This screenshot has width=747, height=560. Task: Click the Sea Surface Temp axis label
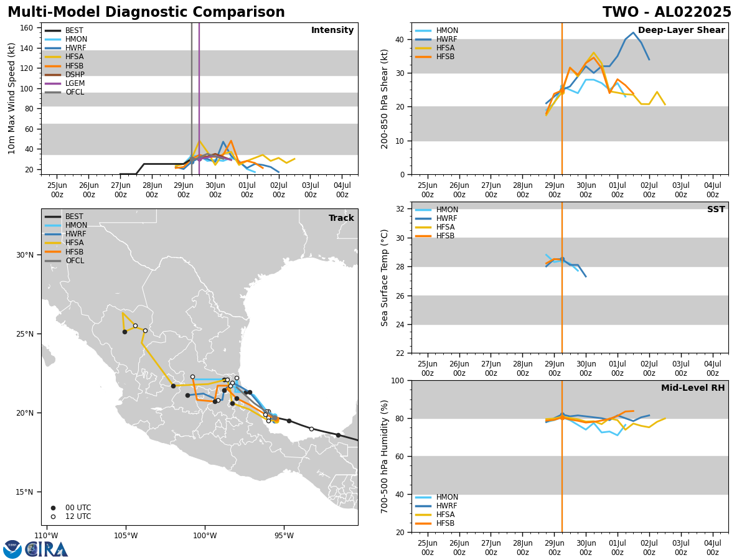click(x=385, y=278)
